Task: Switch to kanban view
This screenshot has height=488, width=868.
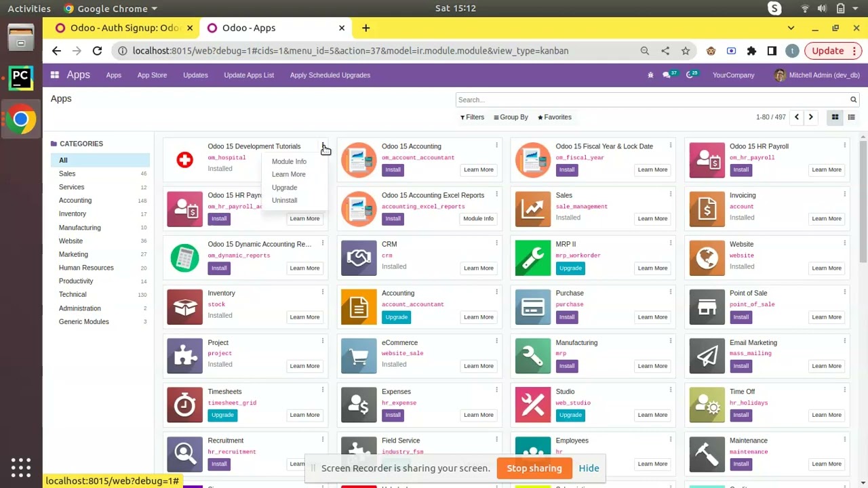Action: pos(835,117)
